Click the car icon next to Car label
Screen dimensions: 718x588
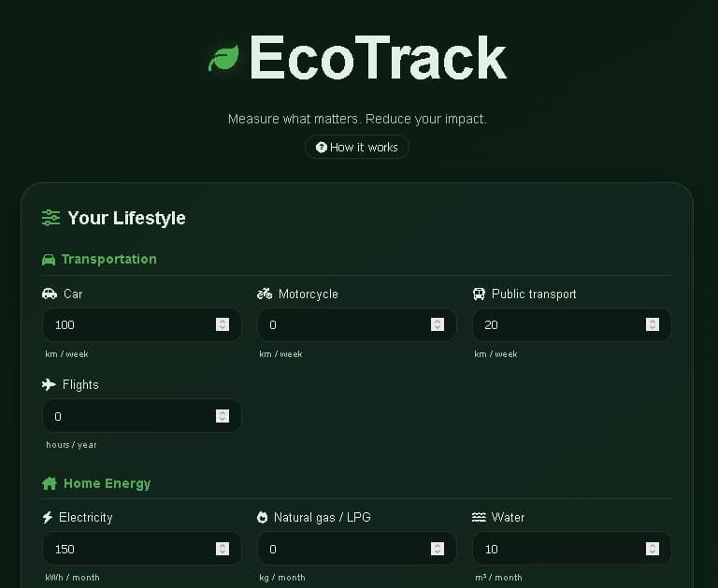(x=50, y=294)
